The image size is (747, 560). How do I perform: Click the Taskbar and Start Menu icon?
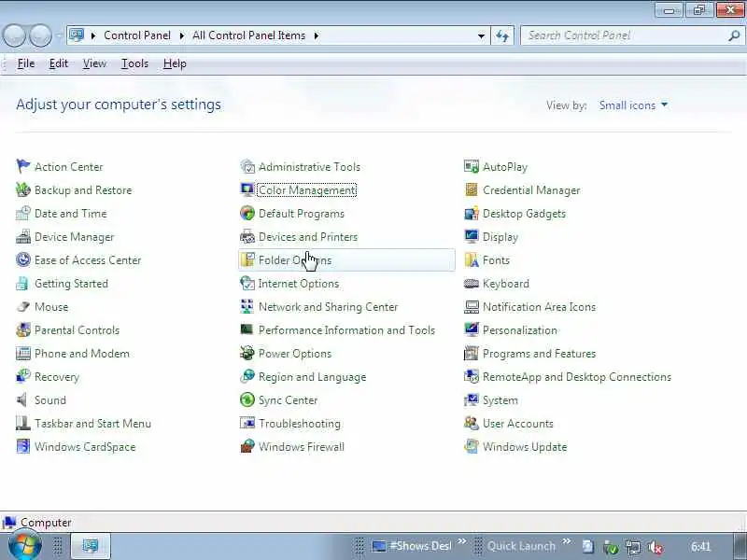(x=22, y=423)
